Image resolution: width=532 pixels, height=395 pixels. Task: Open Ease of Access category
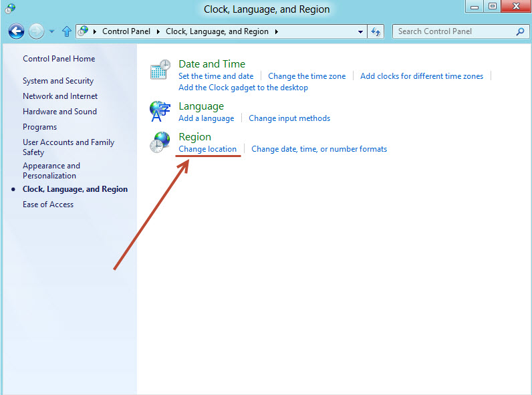(x=48, y=205)
